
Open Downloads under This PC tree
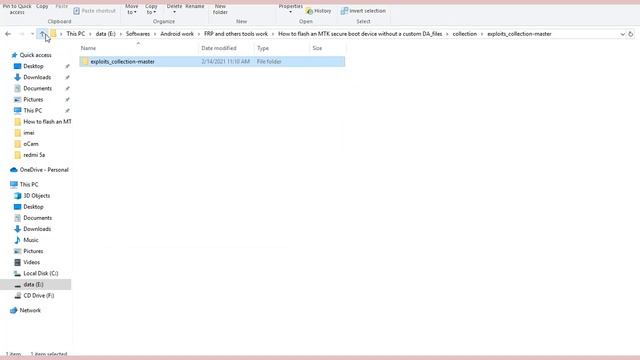[37, 229]
